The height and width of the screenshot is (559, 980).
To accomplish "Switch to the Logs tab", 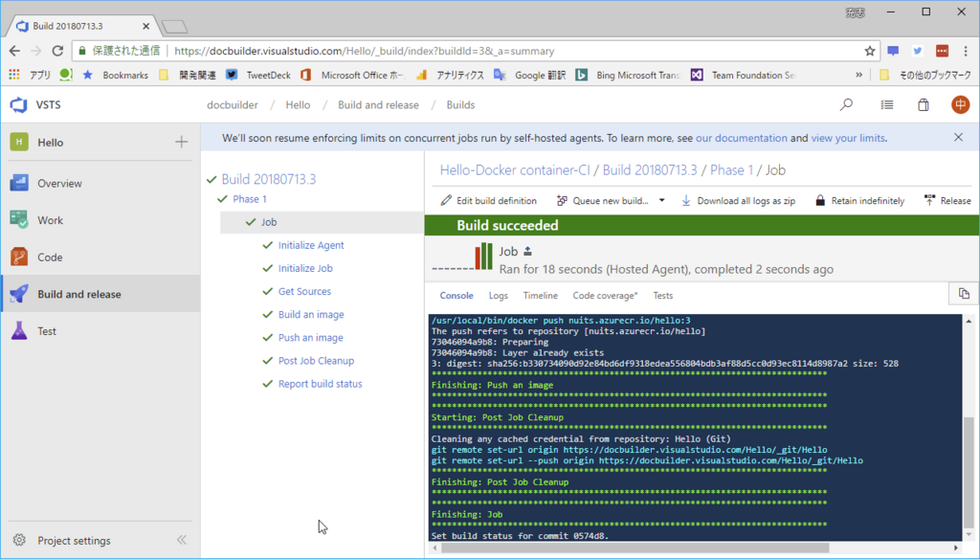I will [498, 295].
